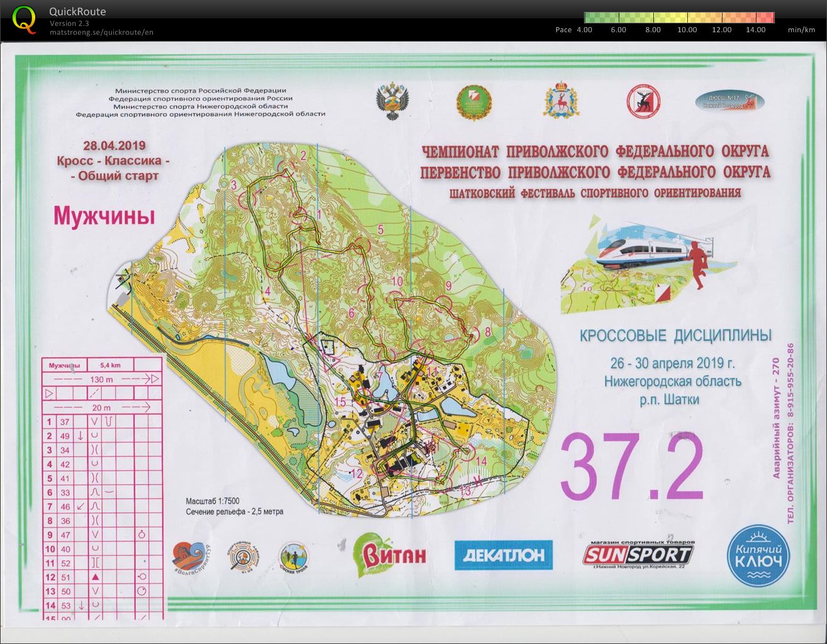Viewport: 827px width, 644px height.
Task: Click the round blue Кипячий Ключ logo
Action: [758, 556]
